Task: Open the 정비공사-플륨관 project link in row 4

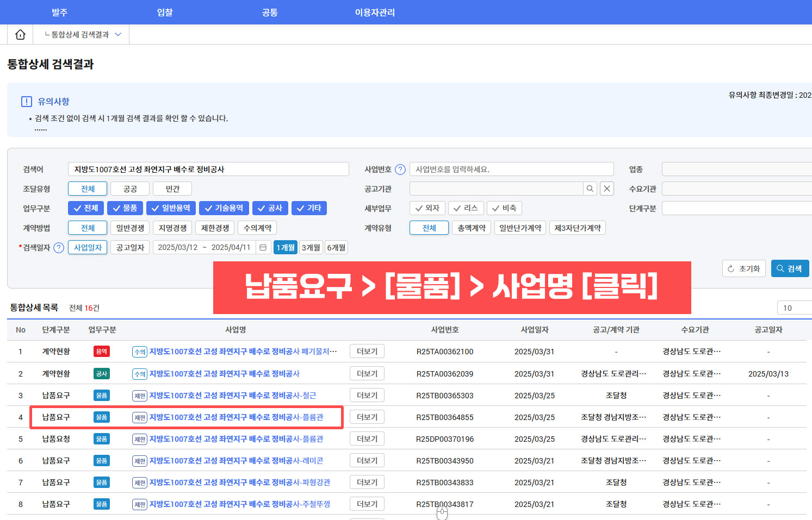Action: point(236,417)
